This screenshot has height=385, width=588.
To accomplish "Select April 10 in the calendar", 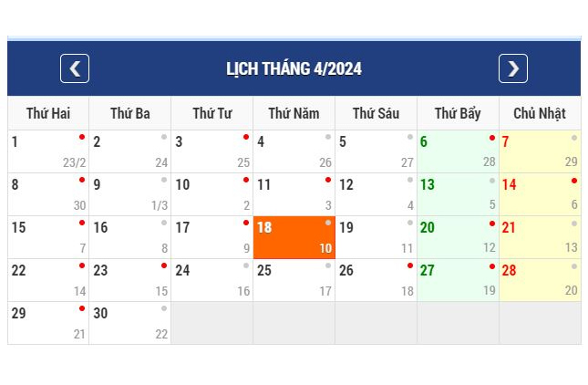I will (x=211, y=194).
